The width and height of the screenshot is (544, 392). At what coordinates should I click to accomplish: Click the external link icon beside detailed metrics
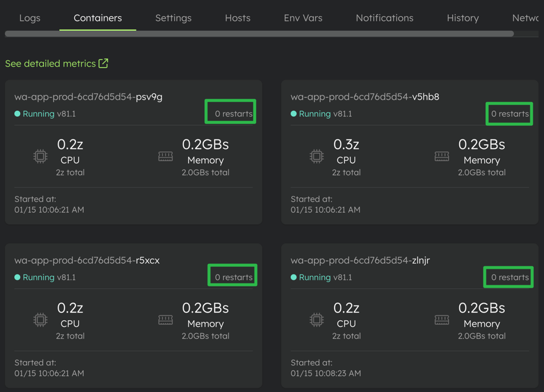click(x=103, y=63)
